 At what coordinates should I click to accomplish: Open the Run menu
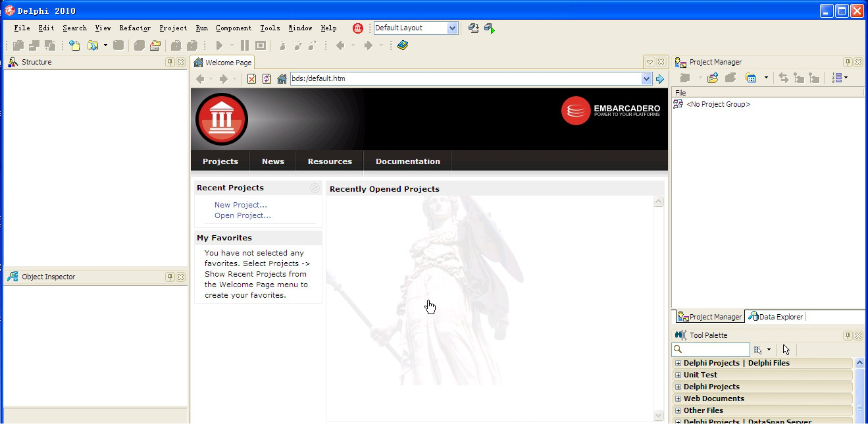(202, 28)
